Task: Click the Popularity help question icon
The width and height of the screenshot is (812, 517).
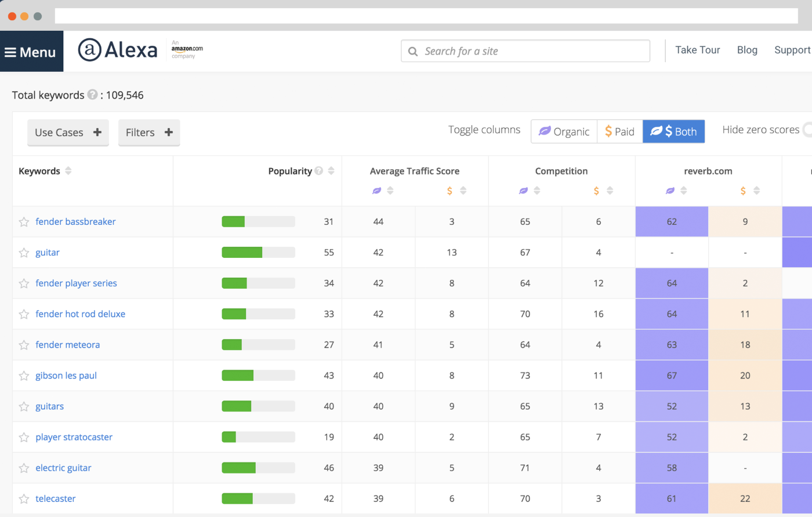Action: point(318,171)
